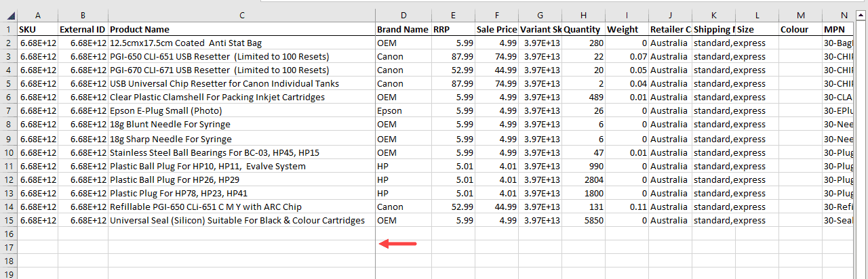This screenshot has height=279, width=868.
Task: Click the Brand Name header cell
Action: pyautogui.click(x=403, y=29)
